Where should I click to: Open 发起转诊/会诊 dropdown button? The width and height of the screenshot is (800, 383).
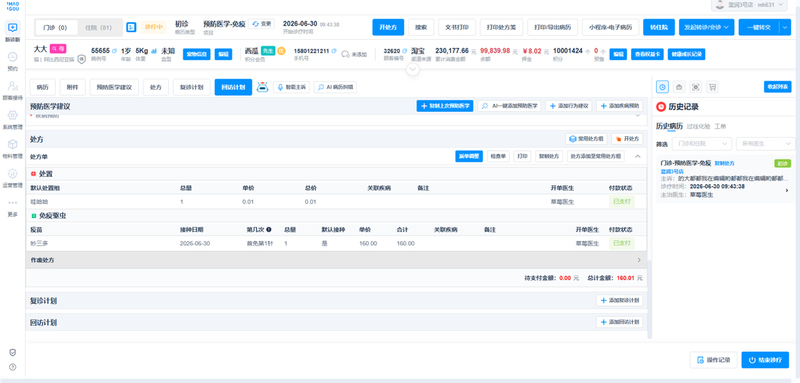[x=706, y=27]
